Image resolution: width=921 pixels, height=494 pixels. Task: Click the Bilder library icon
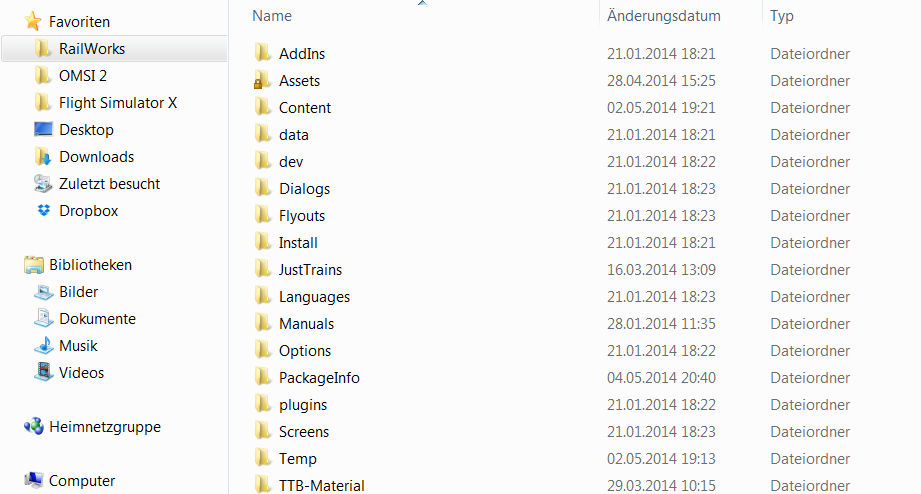tap(43, 291)
